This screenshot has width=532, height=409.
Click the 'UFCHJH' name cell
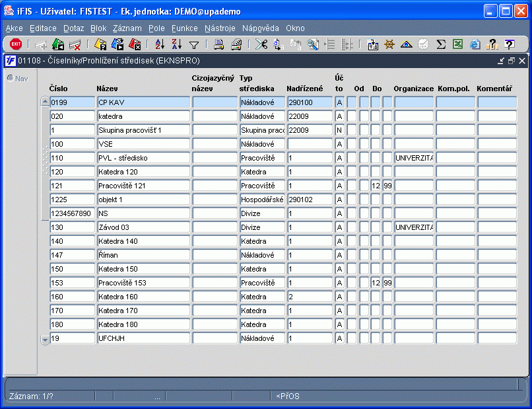click(x=143, y=338)
